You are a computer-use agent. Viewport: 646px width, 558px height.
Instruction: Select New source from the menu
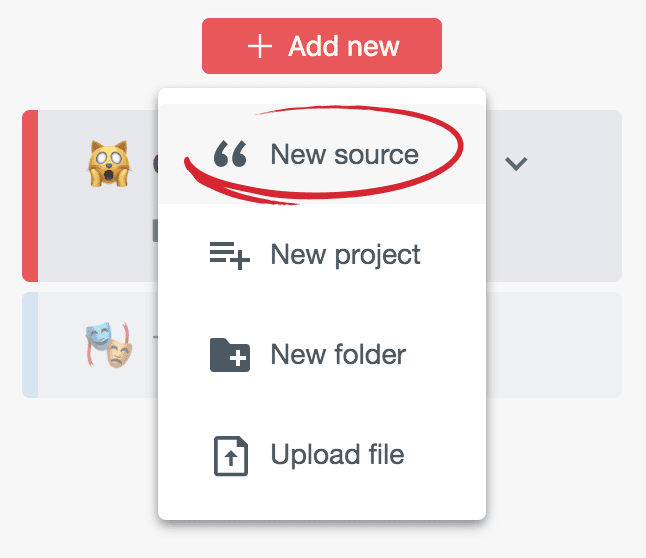click(344, 155)
